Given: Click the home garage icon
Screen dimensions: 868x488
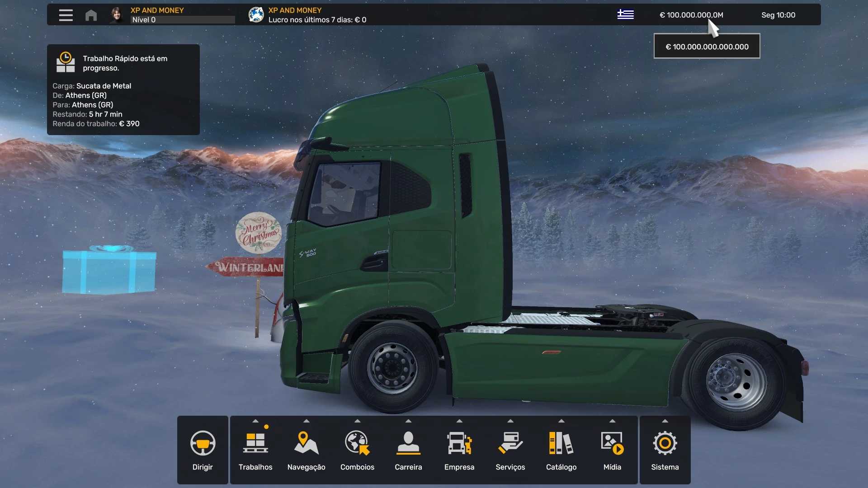Looking at the screenshot, I should coord(91,15).
